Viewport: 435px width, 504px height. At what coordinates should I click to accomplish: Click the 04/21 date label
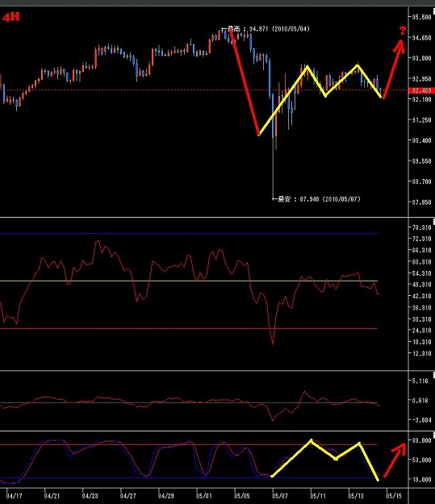[52, 496]
